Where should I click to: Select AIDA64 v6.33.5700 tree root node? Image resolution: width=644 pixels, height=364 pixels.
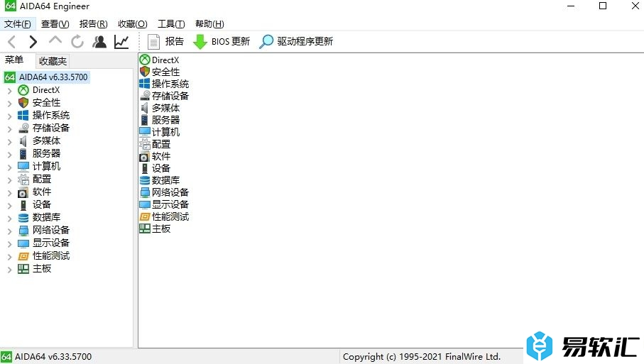(x=53, y=77)
